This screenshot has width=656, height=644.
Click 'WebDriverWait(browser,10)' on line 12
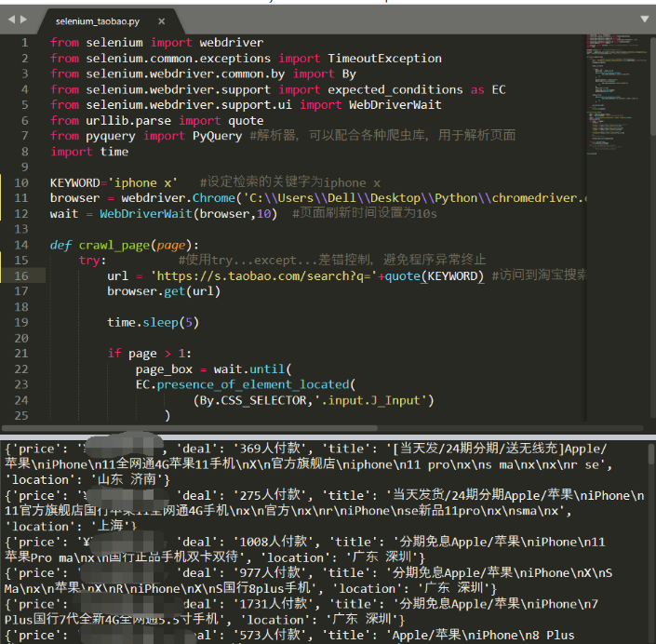point(188,214)
